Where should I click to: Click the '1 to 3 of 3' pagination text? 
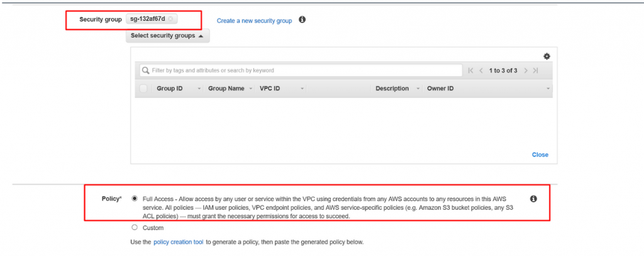pos(503,70)
